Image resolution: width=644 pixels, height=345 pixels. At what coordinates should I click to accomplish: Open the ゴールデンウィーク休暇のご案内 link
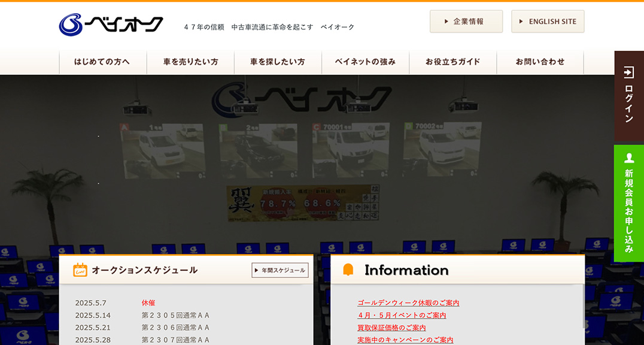coord(408,303)
